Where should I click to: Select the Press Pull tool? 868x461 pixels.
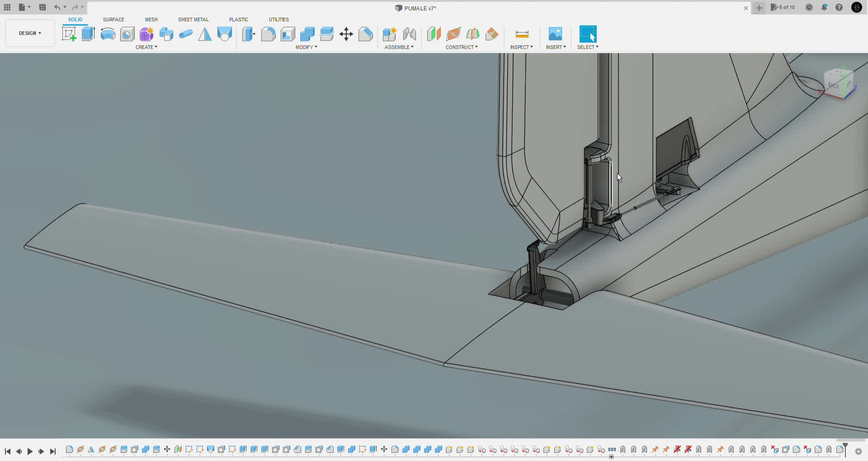pyautogui.click(x=249, y=34)
